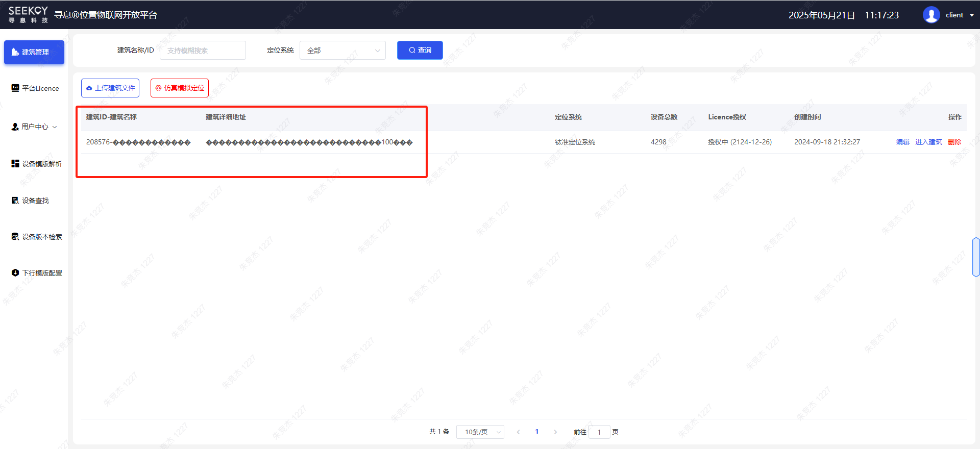Click the 寻息®位置物联网开放平台 title
Viewport: 980px width, 449px height.
pyautogui.click(x=106, y=15)
